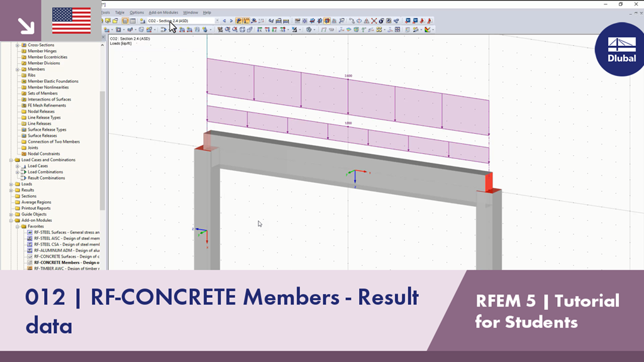This screenshot has width=644, height=362.
Task: Expand the Load Cases node
Action: (17, 166)
